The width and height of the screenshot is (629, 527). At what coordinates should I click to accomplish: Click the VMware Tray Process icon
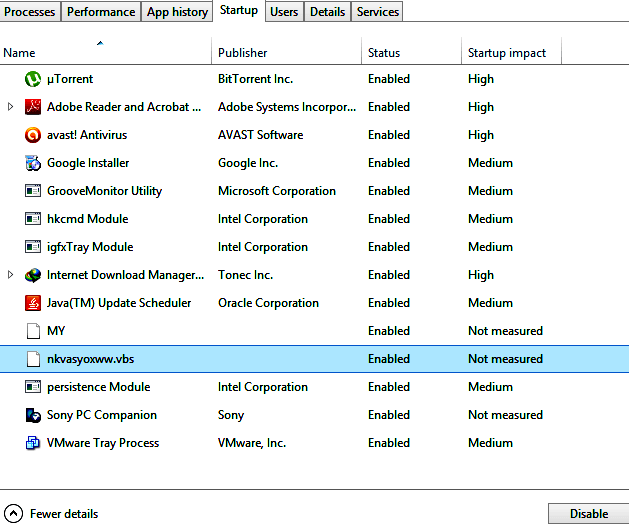click(32, 443)
